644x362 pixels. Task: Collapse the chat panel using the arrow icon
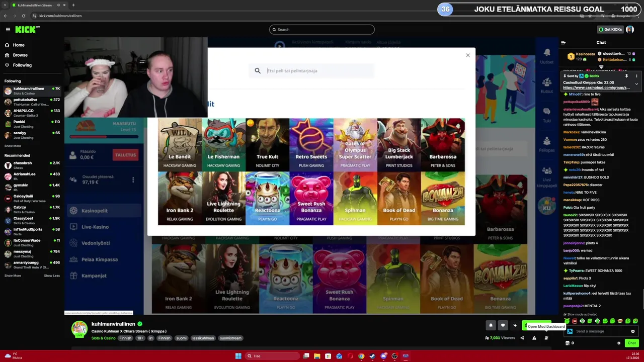(563, 43)
